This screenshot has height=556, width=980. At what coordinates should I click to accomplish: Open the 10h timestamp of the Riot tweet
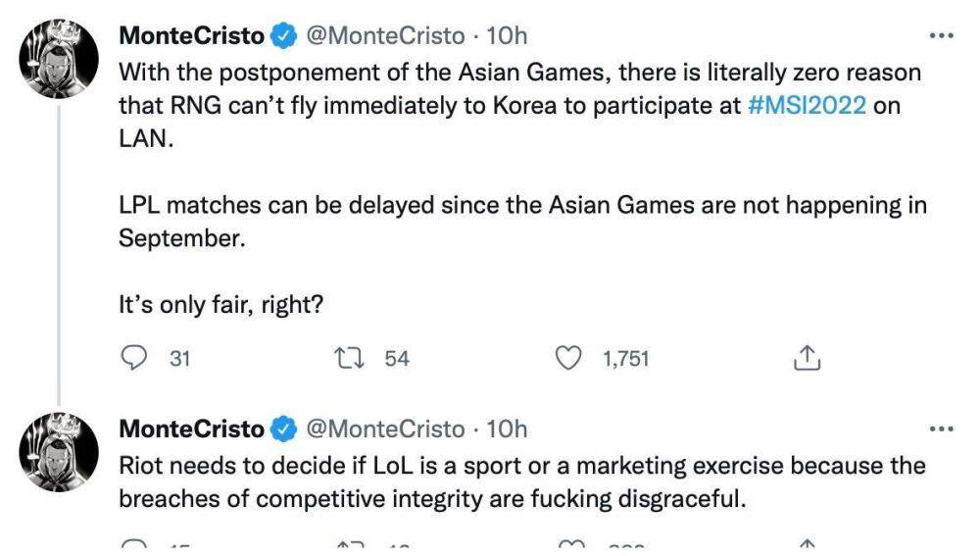(x=507, y=430)
